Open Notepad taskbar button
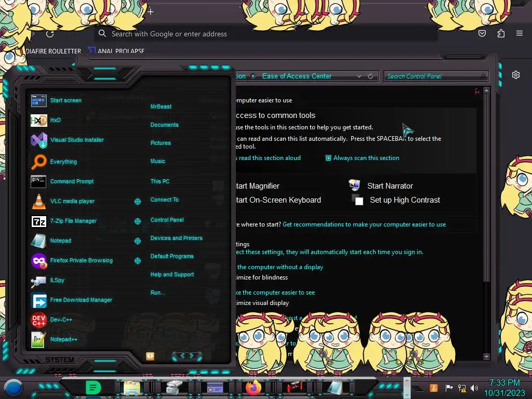Viewport: 532px width, 399px height. tap(335, 388)
